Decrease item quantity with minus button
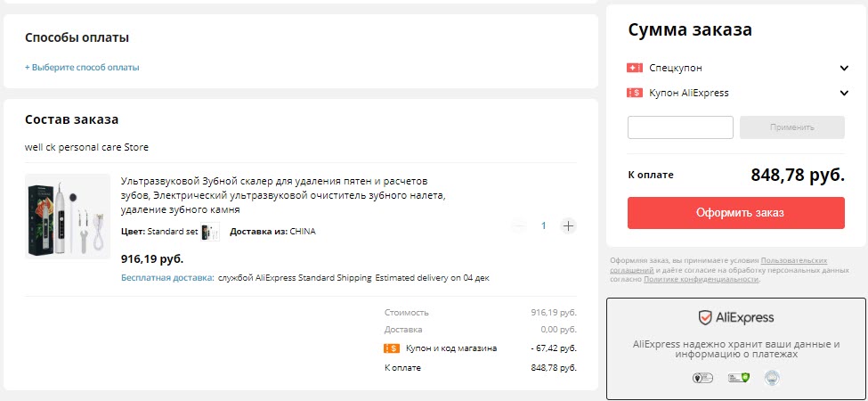The image size is (868, 401). click(520, 225)
